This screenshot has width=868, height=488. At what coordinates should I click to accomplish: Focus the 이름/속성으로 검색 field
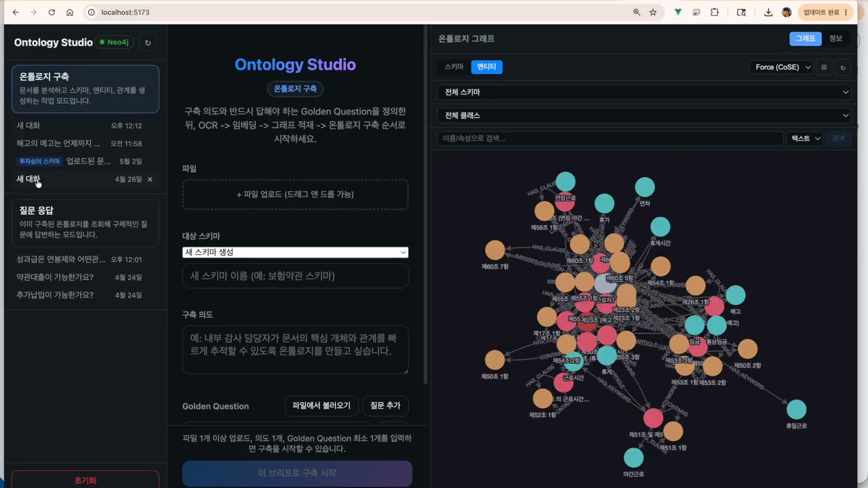point(610,138)
